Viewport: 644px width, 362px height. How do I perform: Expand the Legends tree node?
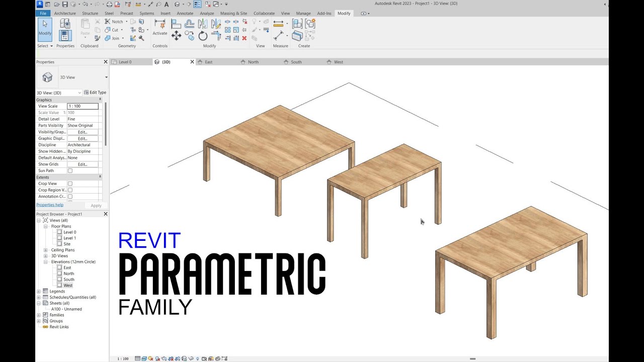39,291
